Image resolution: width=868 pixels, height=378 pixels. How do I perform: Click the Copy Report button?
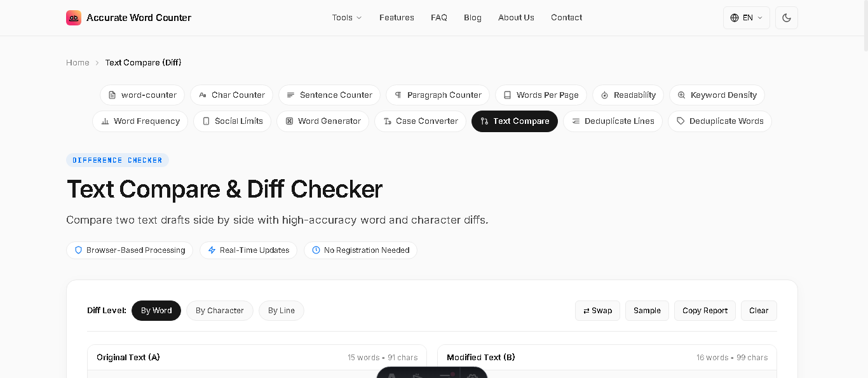(x=705, y=311)
